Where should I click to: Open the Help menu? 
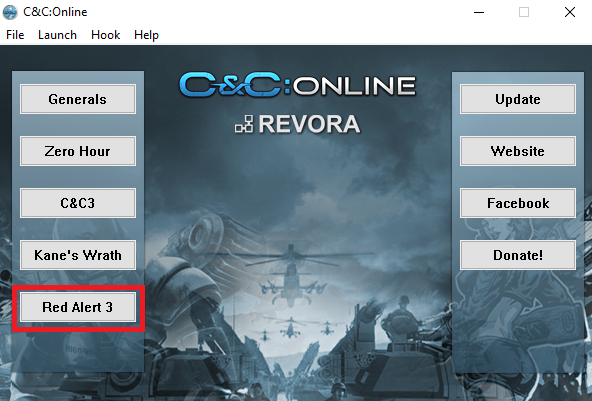coord(146,35)
